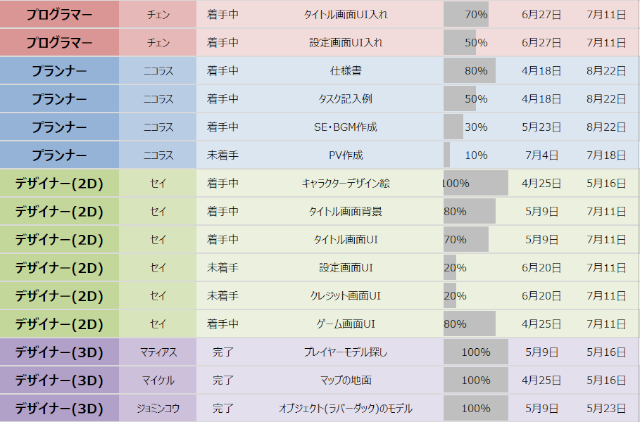Click the マイクル assignee cell
Screen dimensions: 640x422
pyautogui.click(x=158, y=380)
